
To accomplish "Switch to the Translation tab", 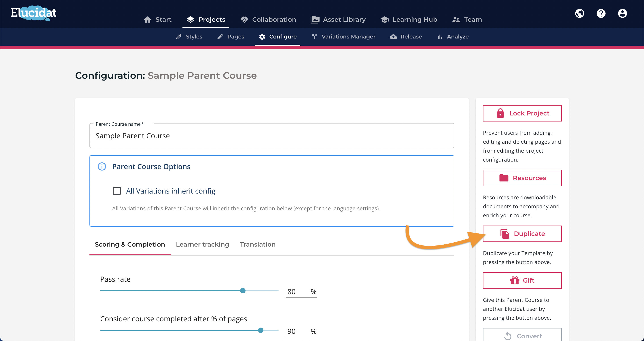I will 258,244.
